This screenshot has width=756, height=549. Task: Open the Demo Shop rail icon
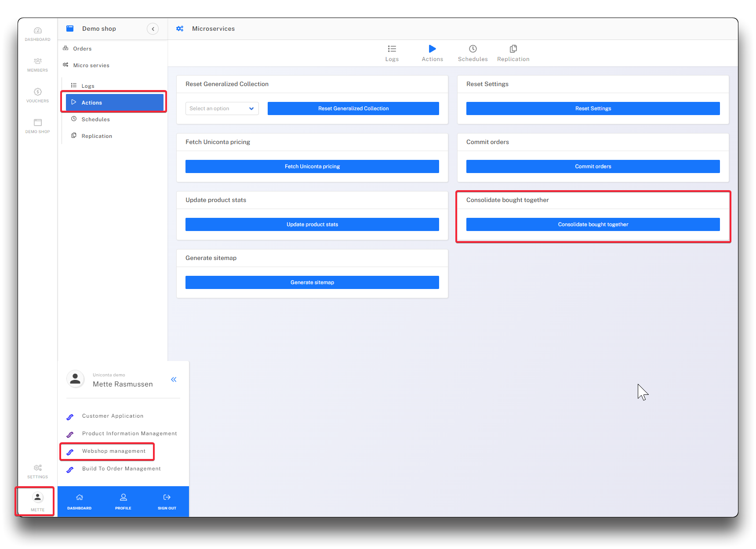pyautogui.click(x=38, y=123)
